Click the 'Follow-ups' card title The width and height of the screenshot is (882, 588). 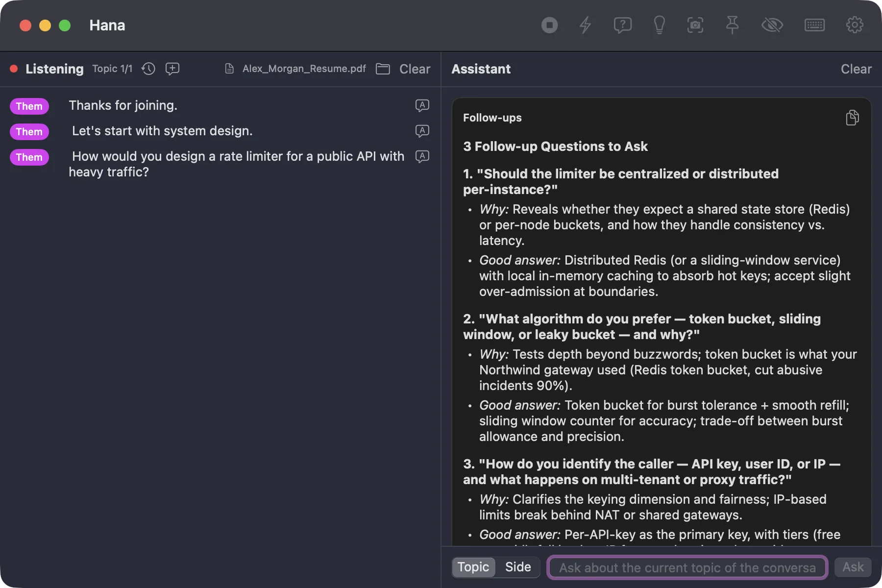coord(492,118)
